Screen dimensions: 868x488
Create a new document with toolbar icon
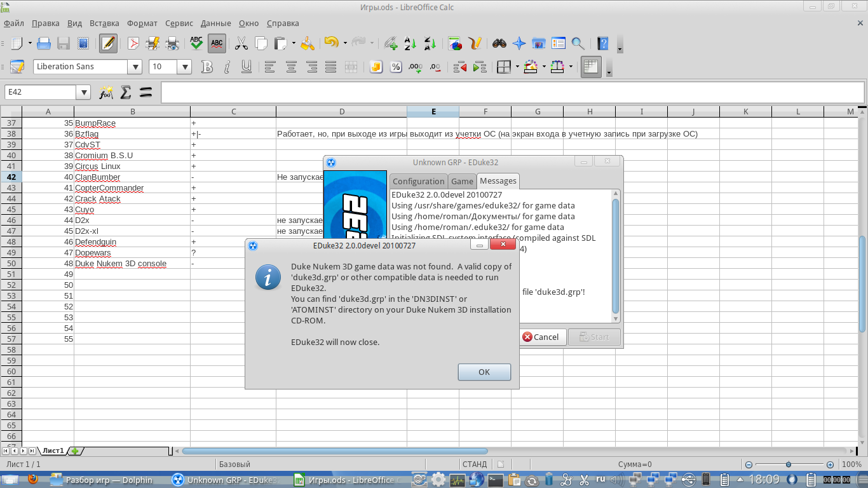coord(17,43)
